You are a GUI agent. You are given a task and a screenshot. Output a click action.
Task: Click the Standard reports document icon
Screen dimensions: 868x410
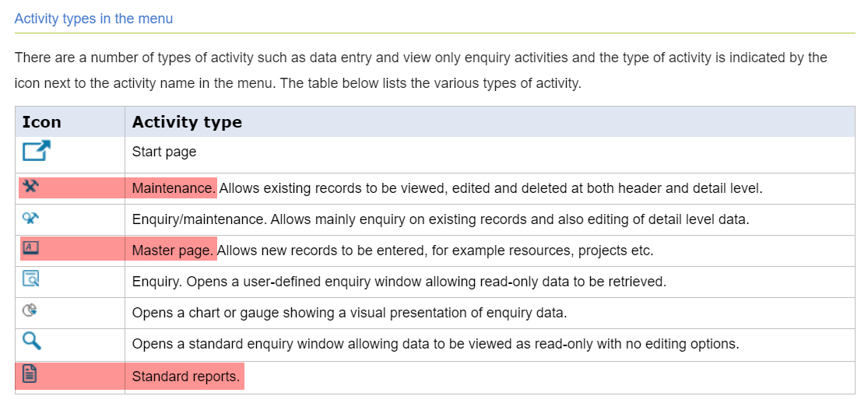coord(30,375)
